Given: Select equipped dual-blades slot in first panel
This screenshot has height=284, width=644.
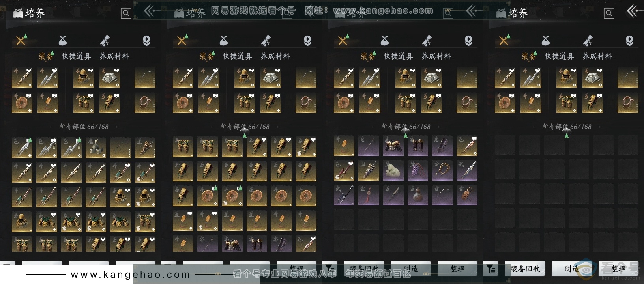Looking at the screenshot, I should tap(48, 77).
